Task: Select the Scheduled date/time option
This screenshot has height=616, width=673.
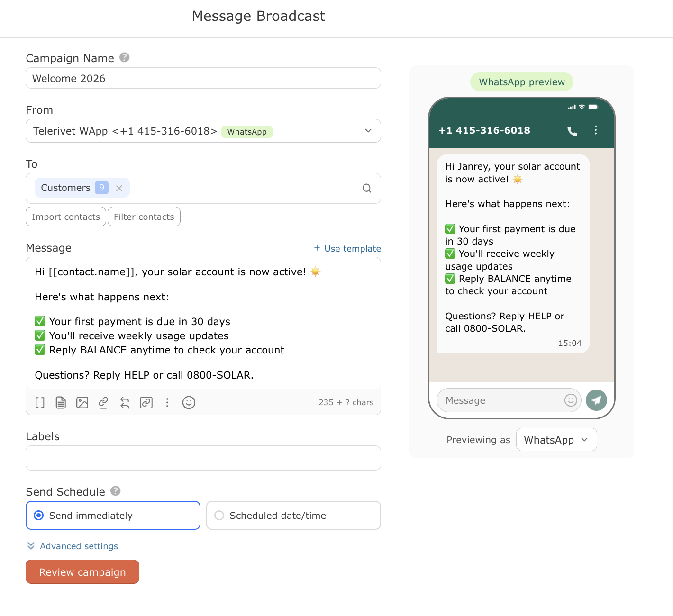Action: (293, 515)
